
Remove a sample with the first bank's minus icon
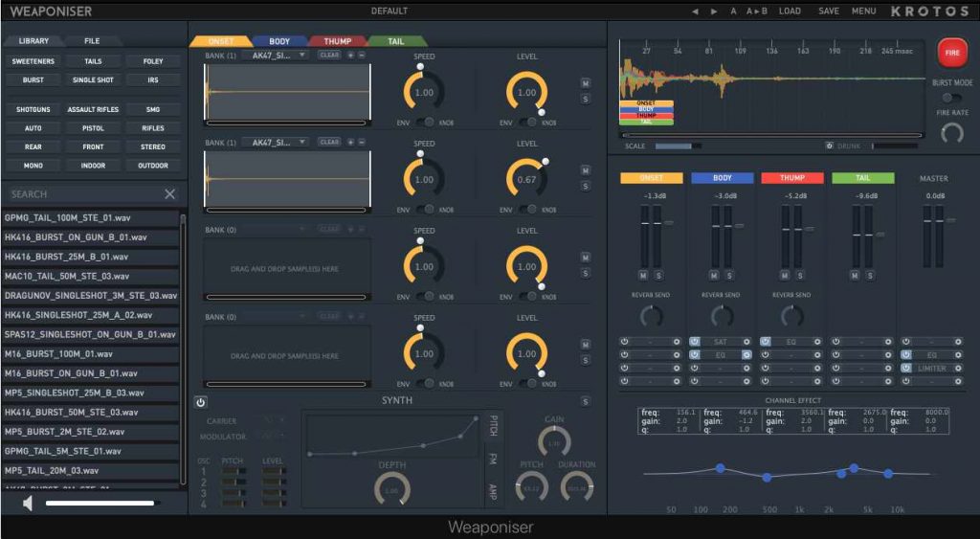tap(361, 55)
